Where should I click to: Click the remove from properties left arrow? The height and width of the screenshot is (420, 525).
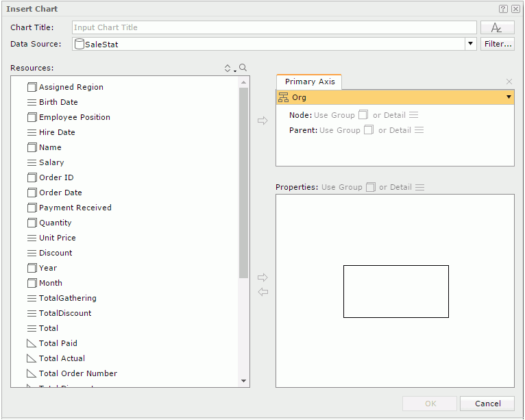tap(262, 292)
